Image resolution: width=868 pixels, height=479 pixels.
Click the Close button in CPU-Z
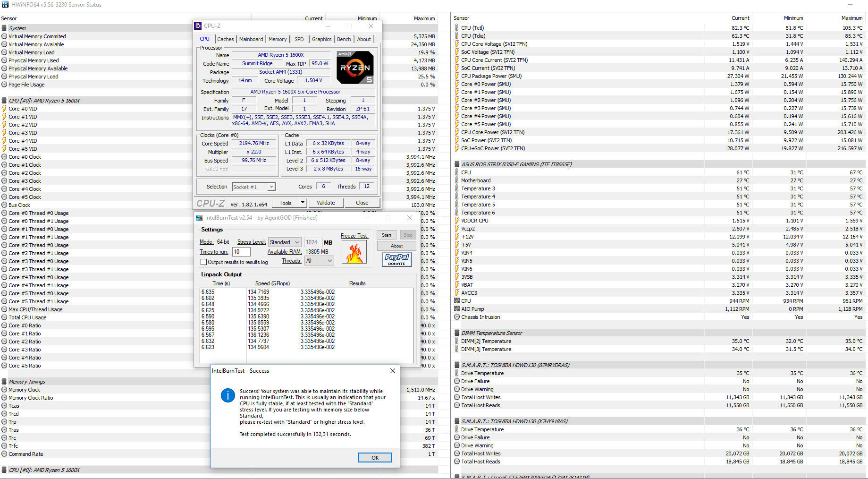pyautogui.click(x=362, y=203)
